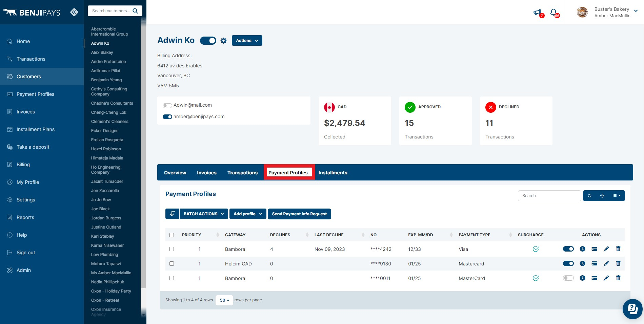This screenshot has height=324, width=644.
Task: Edit the ****0011 profile with pencil icon
Action: pyautogui.click(x=606, y=278)
